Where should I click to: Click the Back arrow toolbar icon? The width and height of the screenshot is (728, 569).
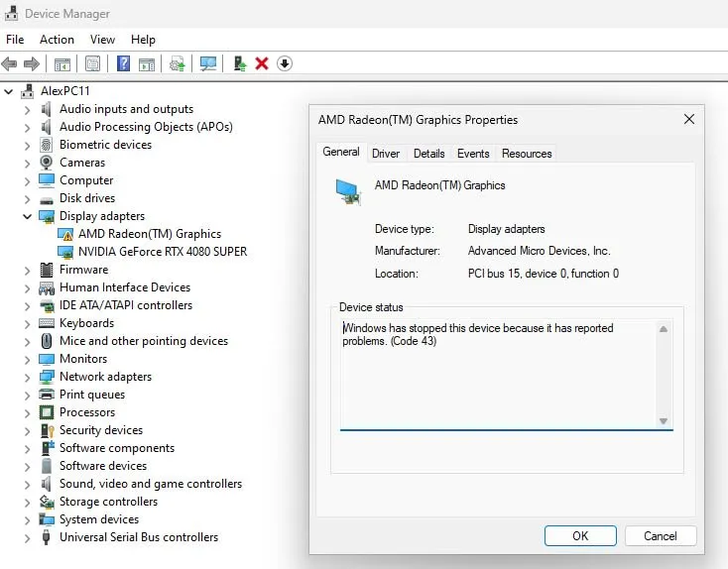pyautogui.click(x=9, y=63)
